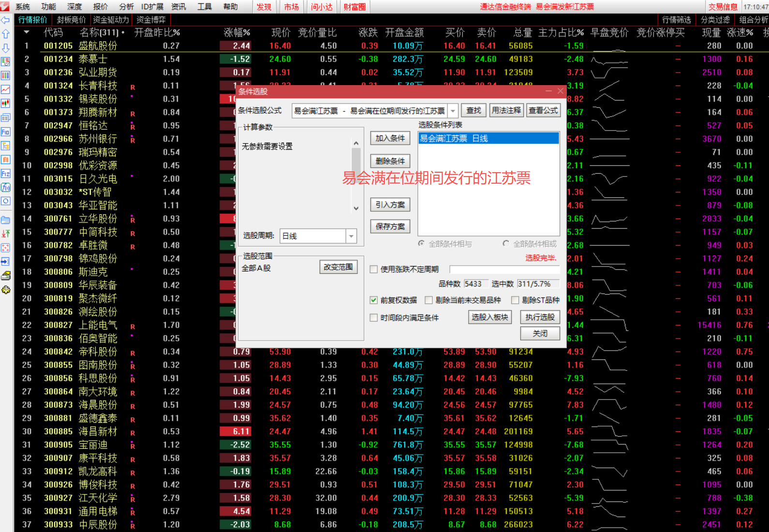Click the 执行选股 button
Viewport: 769px width, 532px height.
tap(540, 317)
